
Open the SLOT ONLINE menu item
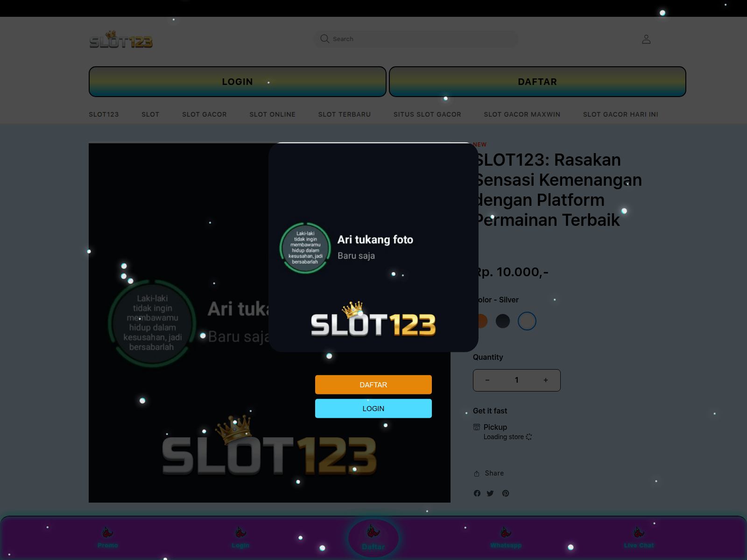[x=272, y=114]
